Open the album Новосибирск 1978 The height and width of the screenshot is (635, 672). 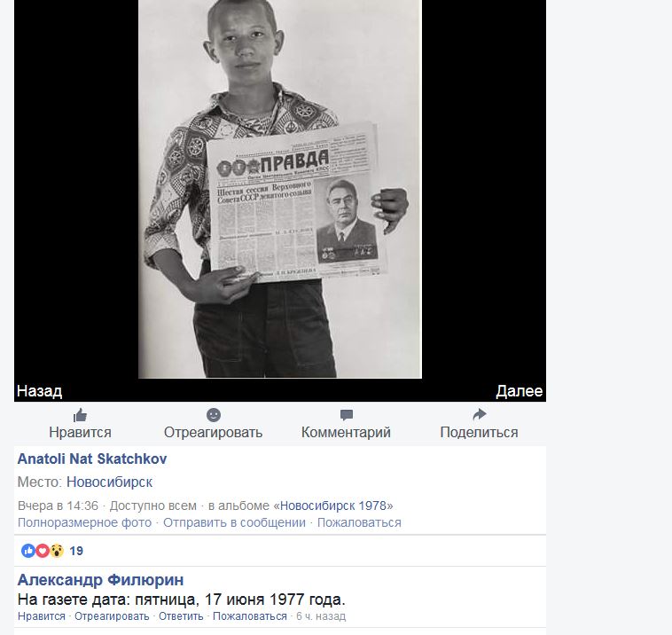coord(333,506)
